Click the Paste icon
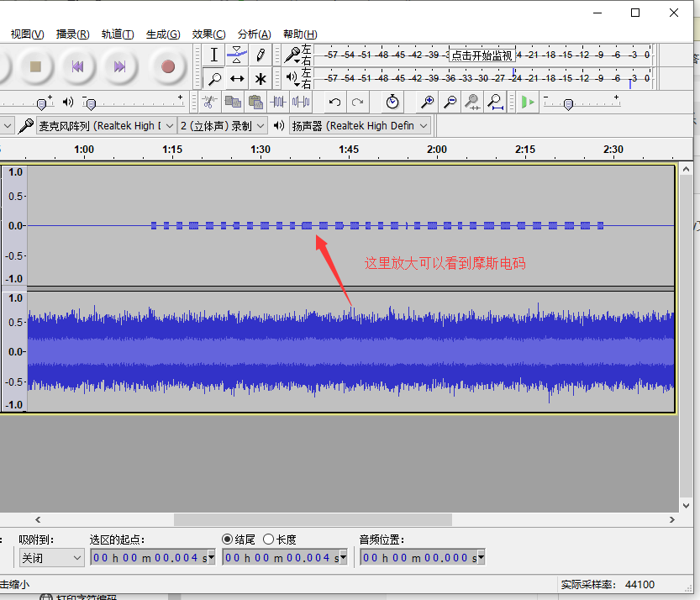 point(255,103)
